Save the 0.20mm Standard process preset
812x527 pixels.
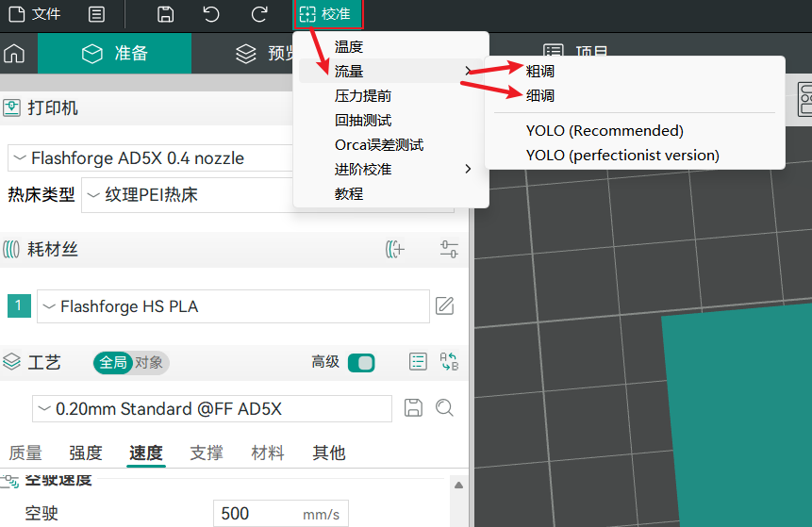pyautogui.click(x=413, y=407)
